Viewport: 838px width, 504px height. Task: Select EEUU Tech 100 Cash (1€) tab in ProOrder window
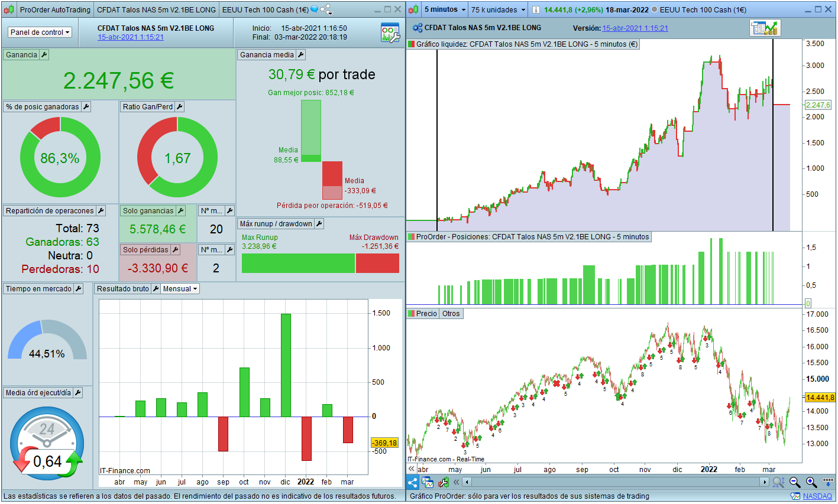click(x=266, y=9)
